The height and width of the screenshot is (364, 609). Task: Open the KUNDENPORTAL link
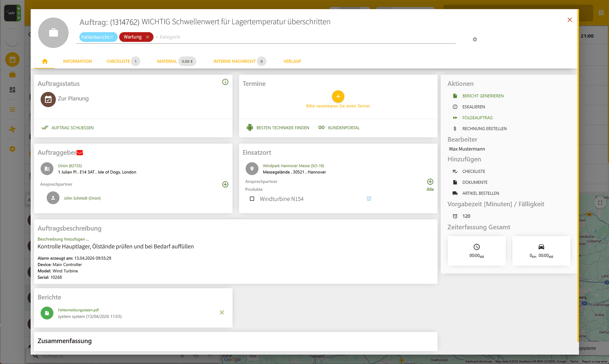point(339,128)
